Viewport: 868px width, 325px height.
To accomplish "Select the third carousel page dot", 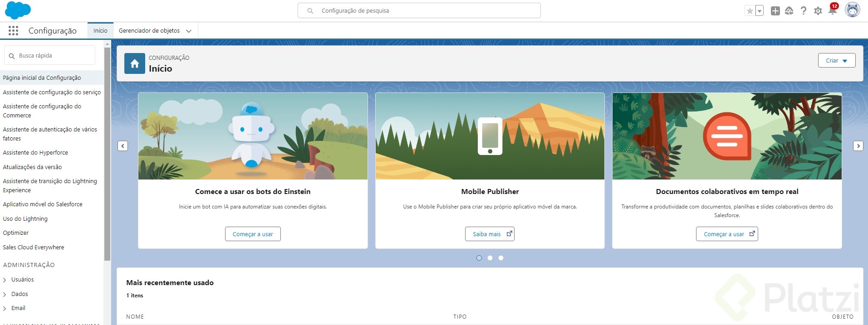I will point(501,258).
